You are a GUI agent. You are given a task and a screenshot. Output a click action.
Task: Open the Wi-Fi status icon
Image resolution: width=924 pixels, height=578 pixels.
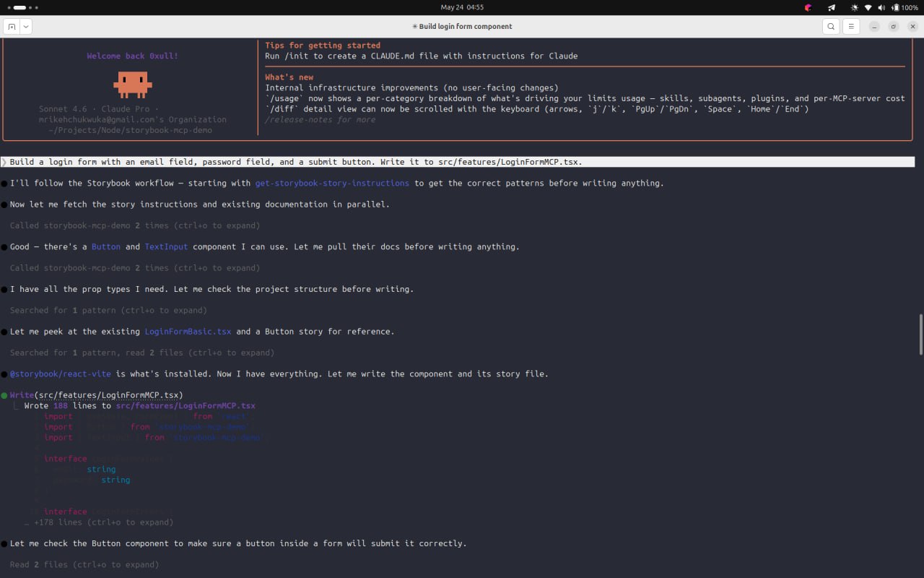point(868,7)
